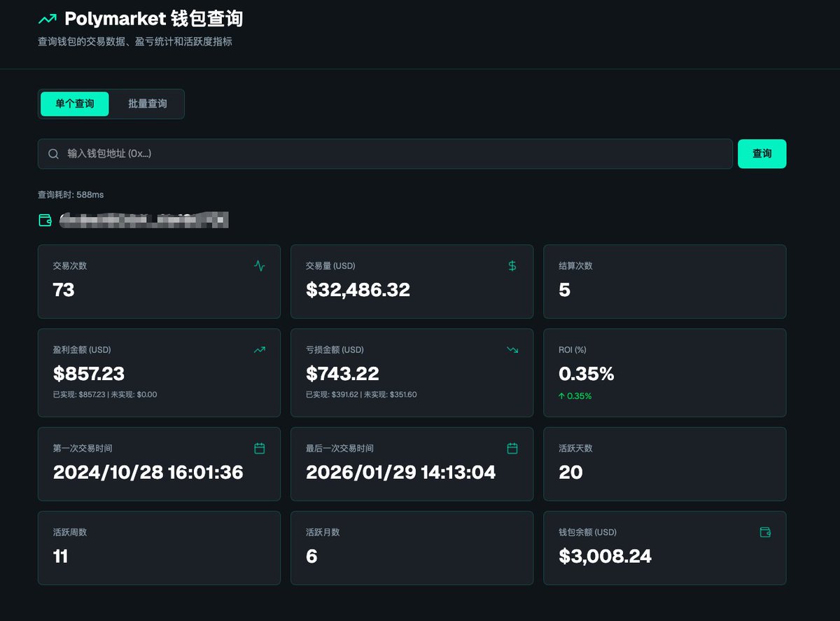
Task: Click the wallet icon on 钱包余额 card
Action: tap(765, 532)
